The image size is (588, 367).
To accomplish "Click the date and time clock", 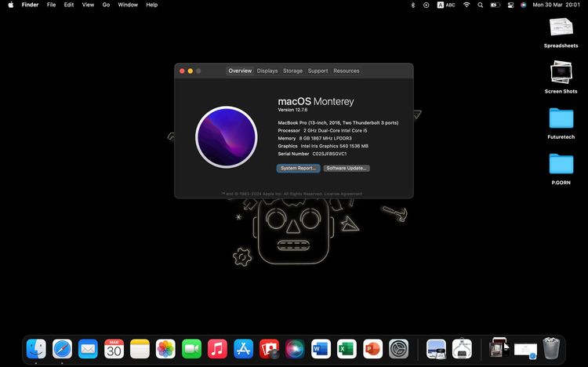I will pyautogui.click(x=556, y=5).
